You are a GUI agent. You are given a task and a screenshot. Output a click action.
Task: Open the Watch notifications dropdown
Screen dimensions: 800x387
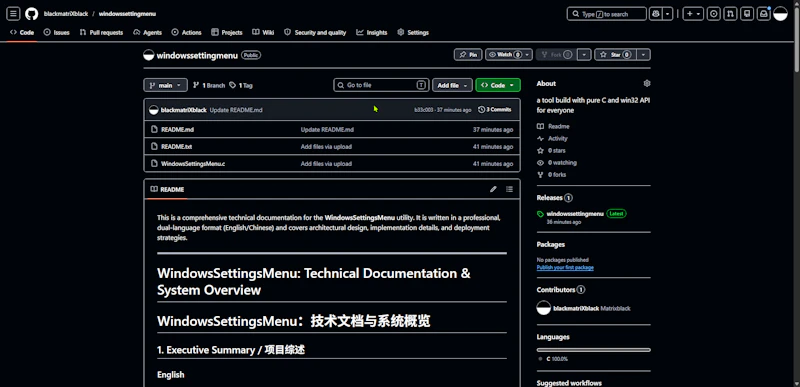509,55
